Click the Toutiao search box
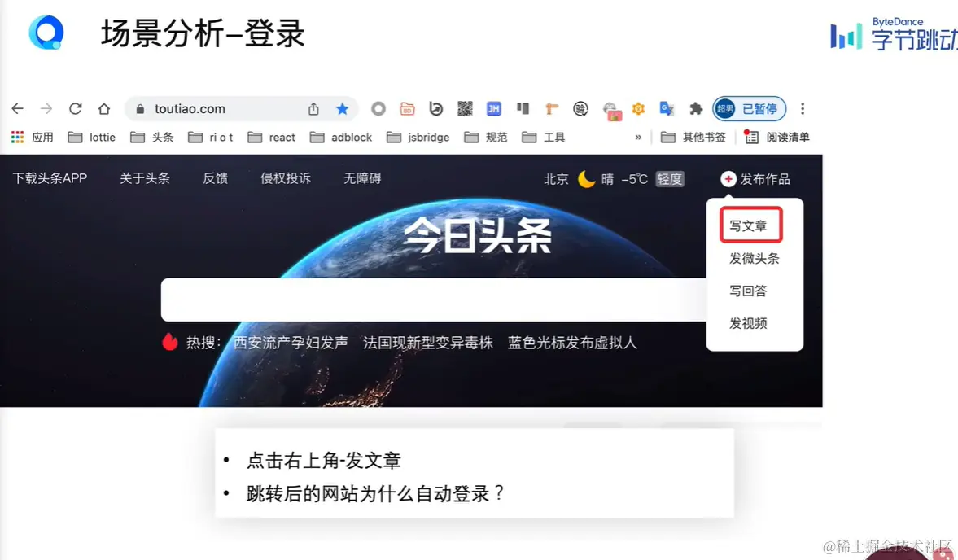 434,300
